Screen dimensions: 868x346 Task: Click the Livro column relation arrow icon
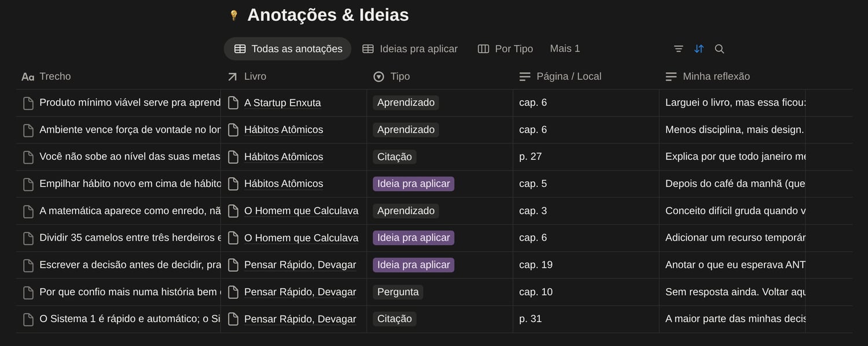pos(233,76)
